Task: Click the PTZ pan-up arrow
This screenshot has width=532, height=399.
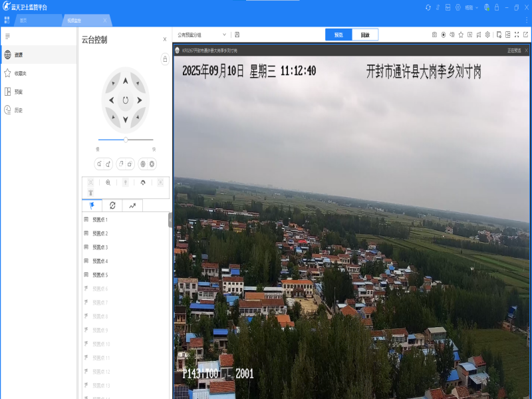Action: (125, 80)
